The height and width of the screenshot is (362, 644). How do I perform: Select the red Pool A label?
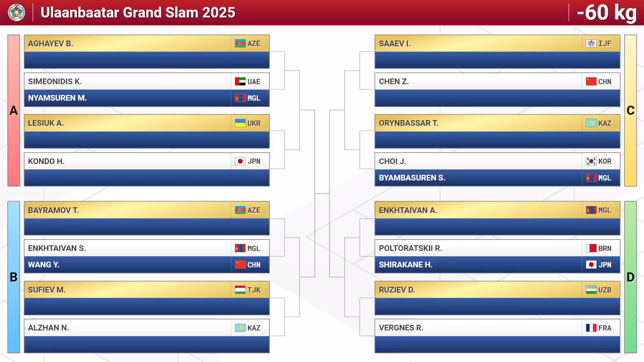point(14,110)
